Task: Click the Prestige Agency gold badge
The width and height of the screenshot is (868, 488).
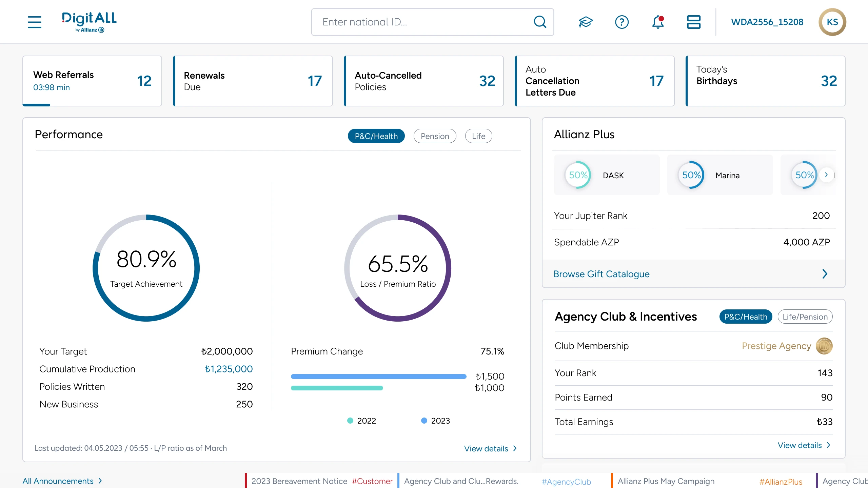Action: (x=824, y=346)
